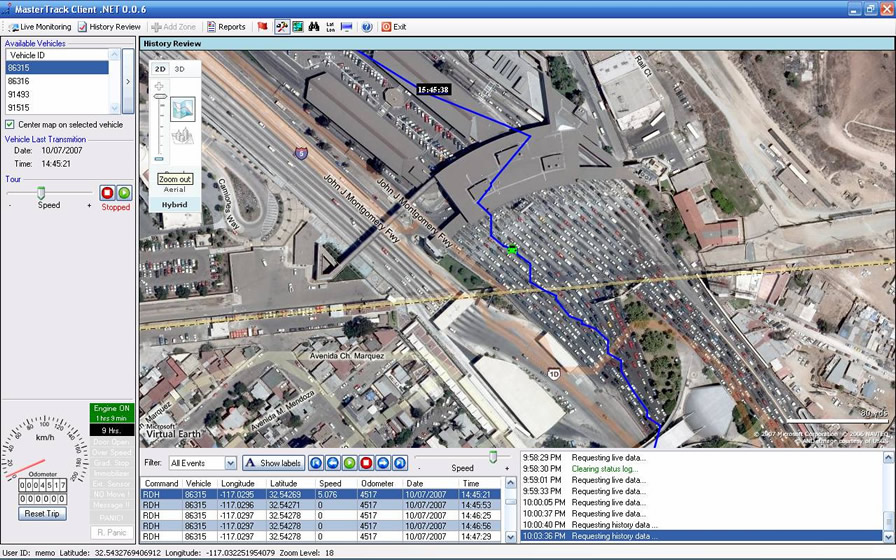Click the R. Panic button
This screenshot has height=560, width=896.
[111, 533]
